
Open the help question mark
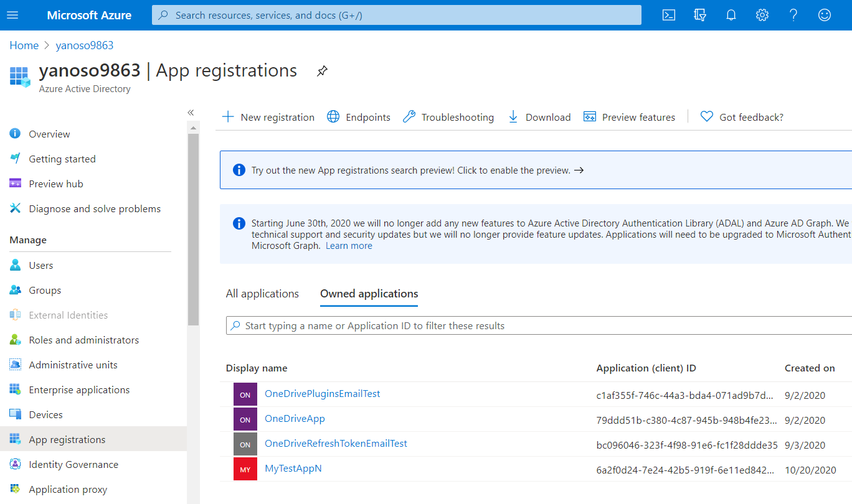793,15
